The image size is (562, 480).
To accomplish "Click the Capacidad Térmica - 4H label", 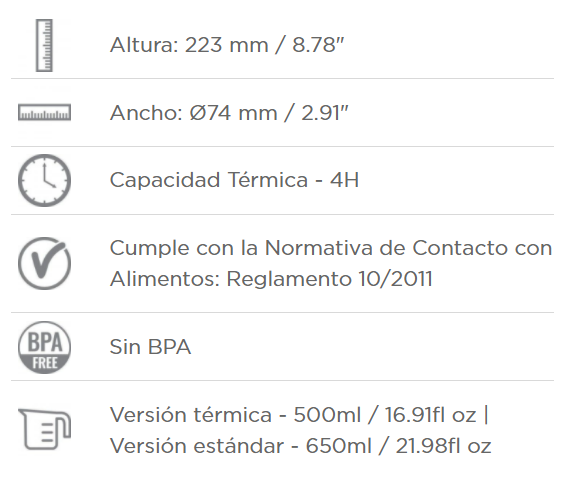I will click(x=234, y=180).
